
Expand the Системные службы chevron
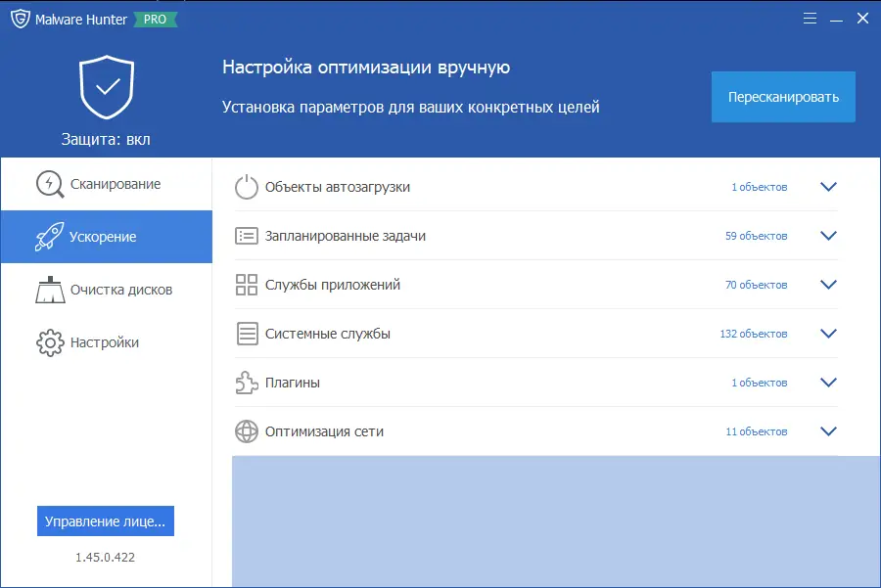coord(828,333)
